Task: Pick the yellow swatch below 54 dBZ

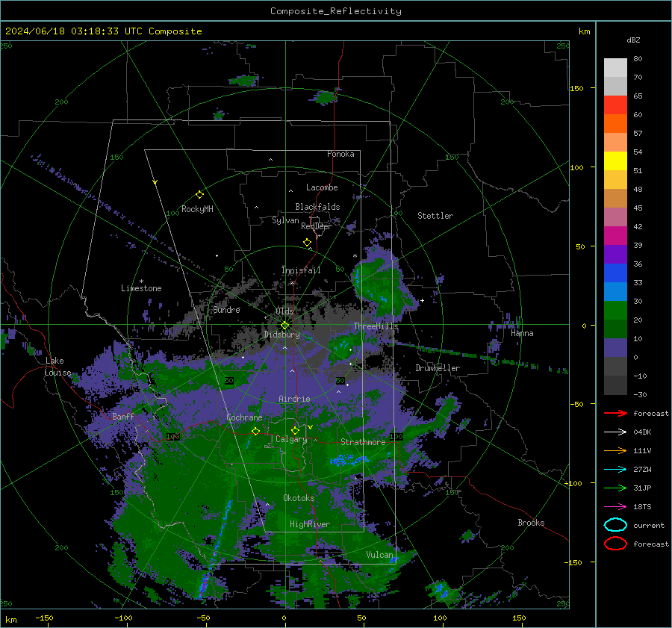Action: pos(615,161)
